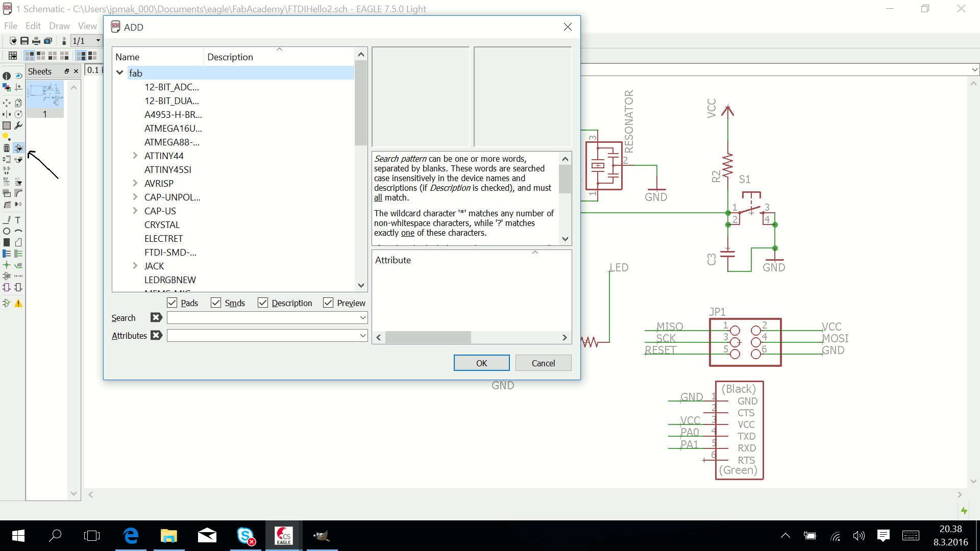Viewport: 980px width, 551px height.
Task: Select the Net tool
Action: pos(18,254)
